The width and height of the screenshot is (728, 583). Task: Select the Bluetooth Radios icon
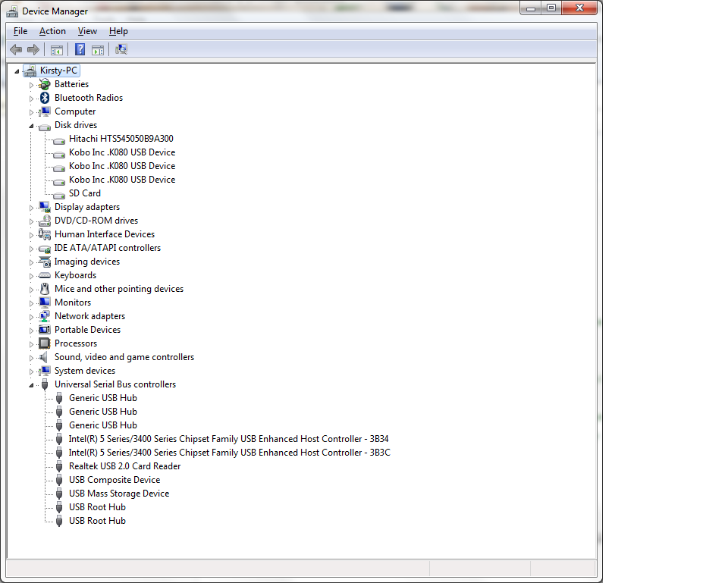click(x=45, y=98)
